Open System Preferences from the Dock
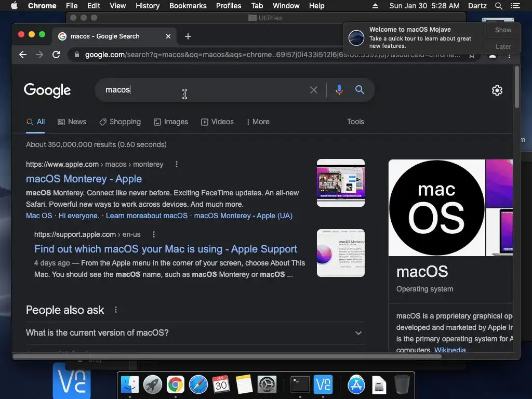This screenshot has height=399, width=532. [x=267, y=385]
